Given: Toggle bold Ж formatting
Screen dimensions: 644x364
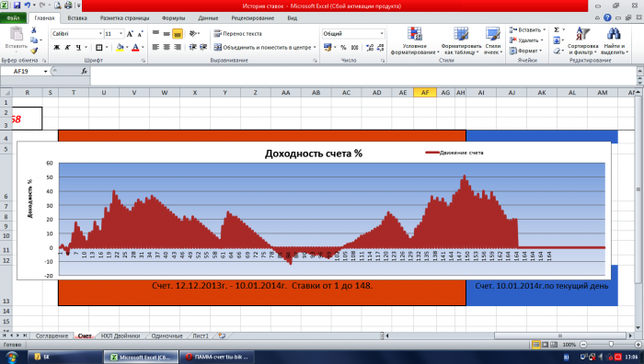Looking at the screenshot, I should click(x=57, y=48).
